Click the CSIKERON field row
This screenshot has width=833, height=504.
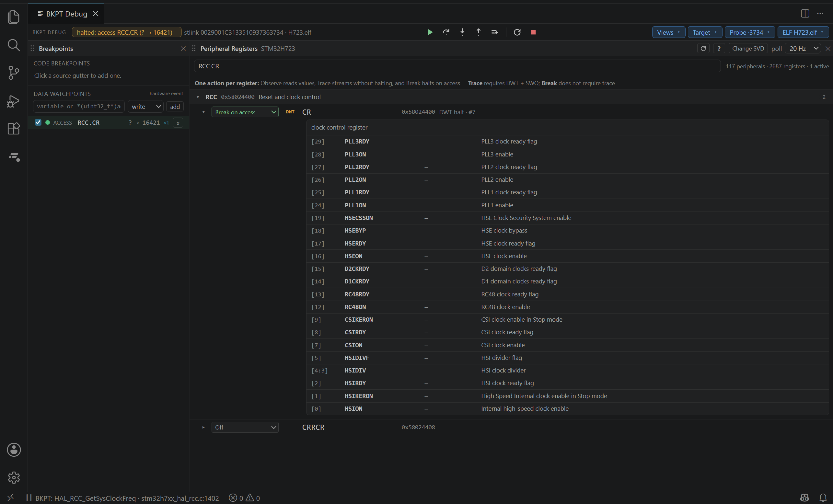(x=567, y=319)
